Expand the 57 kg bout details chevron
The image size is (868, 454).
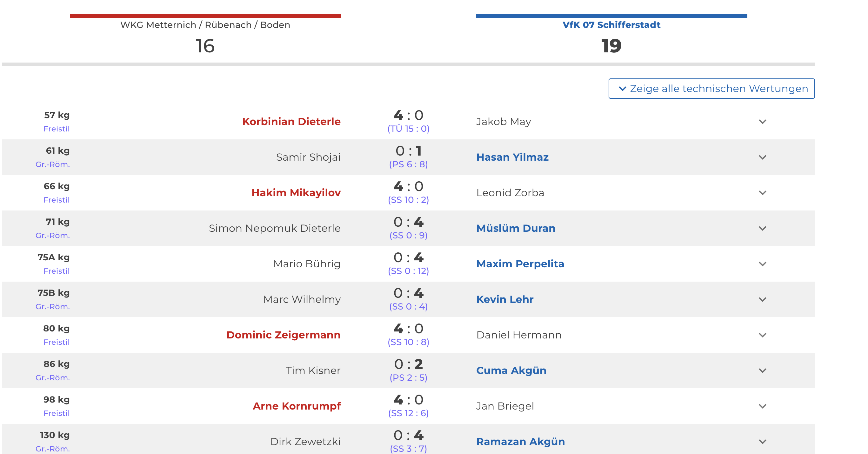(762, 122)
